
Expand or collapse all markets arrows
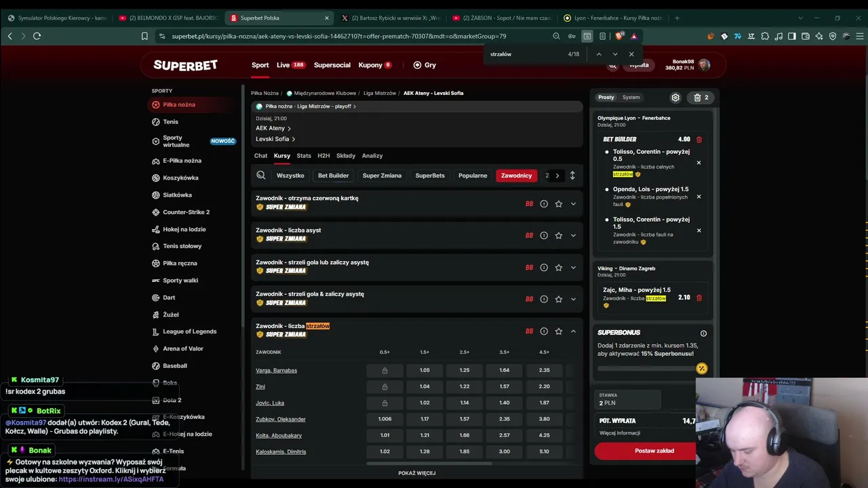click(572, 176)
